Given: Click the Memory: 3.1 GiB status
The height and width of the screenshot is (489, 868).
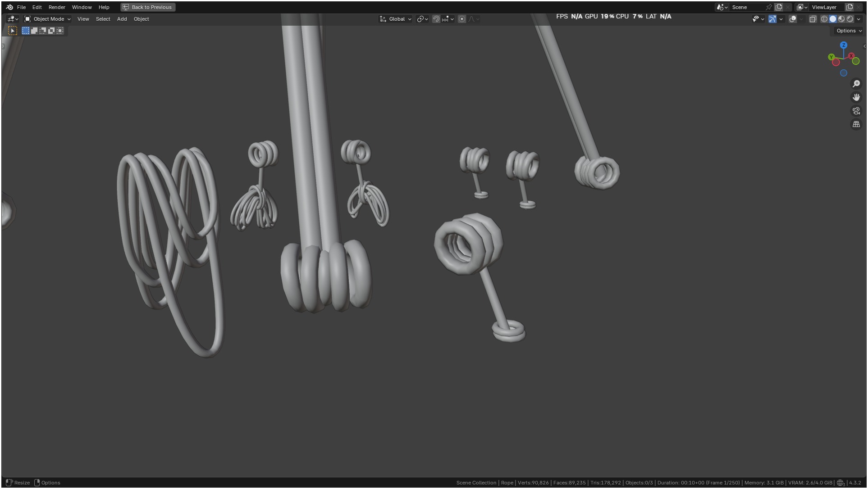Looking at the screenshot, I should pyautogui.click(x=764, y=483).
